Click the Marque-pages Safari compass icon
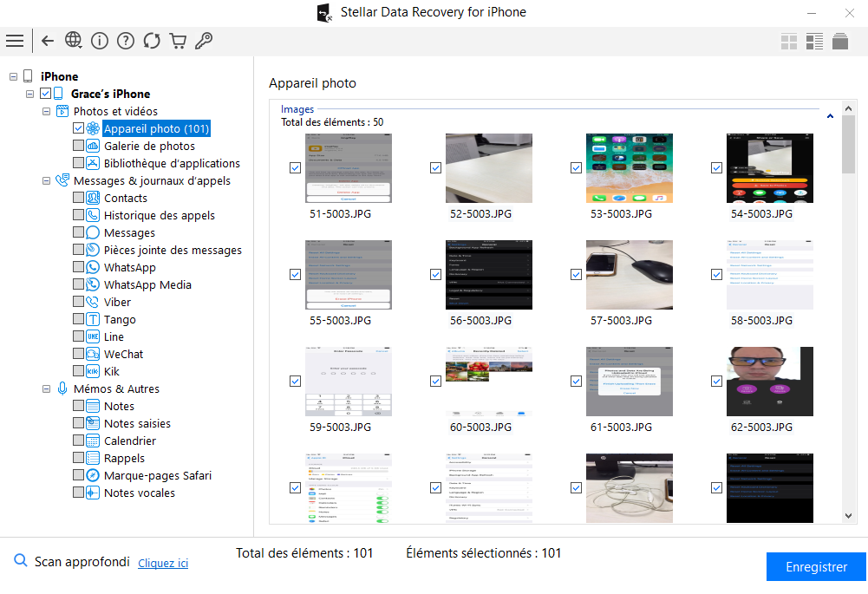This screenshot has width=868, height=594. click(x=93, y=475)
